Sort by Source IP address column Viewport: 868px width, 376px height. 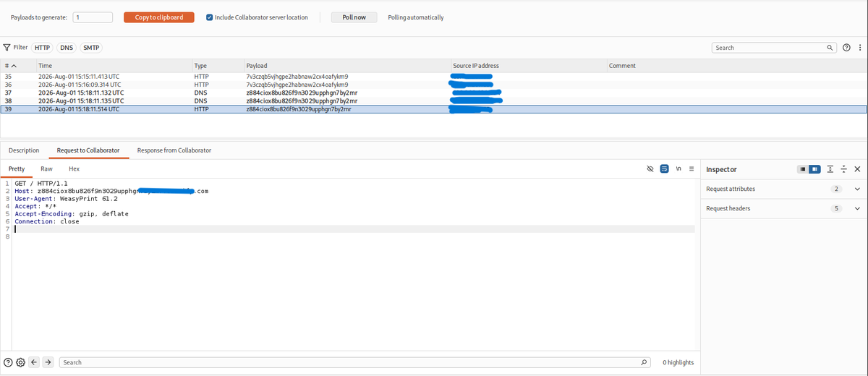[528, 66]
